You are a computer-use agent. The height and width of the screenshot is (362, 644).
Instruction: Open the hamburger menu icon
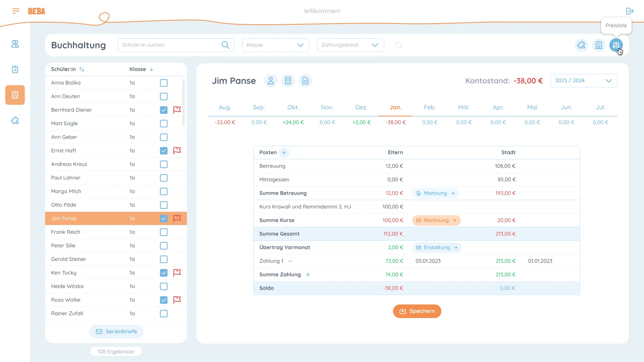point(16,11)
